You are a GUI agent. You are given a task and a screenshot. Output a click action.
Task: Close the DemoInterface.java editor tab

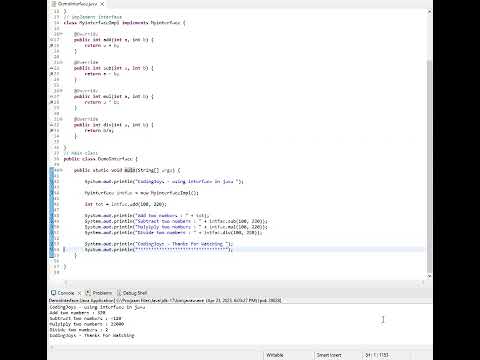tap(102, 4)
